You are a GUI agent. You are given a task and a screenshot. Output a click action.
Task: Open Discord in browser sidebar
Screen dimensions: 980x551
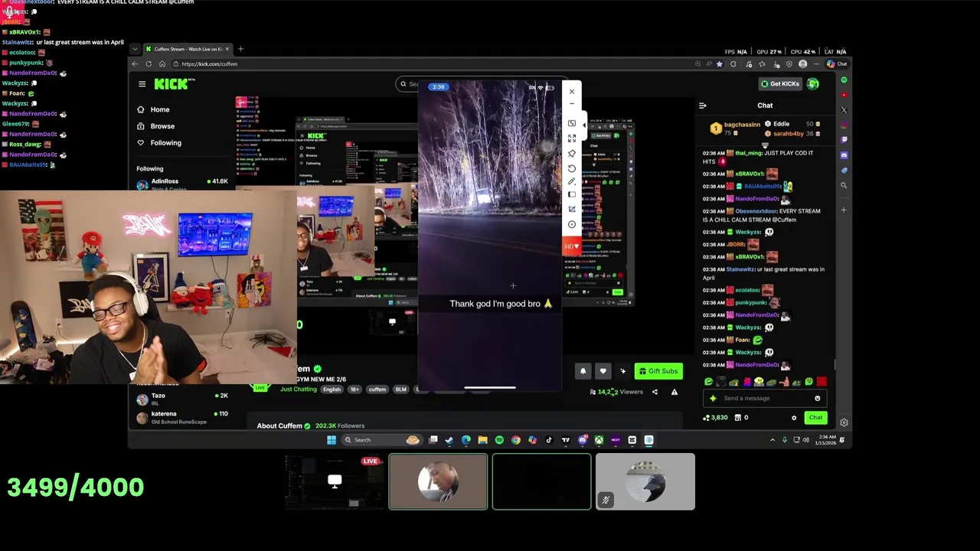pyautogui.click(x=844, y=155)
